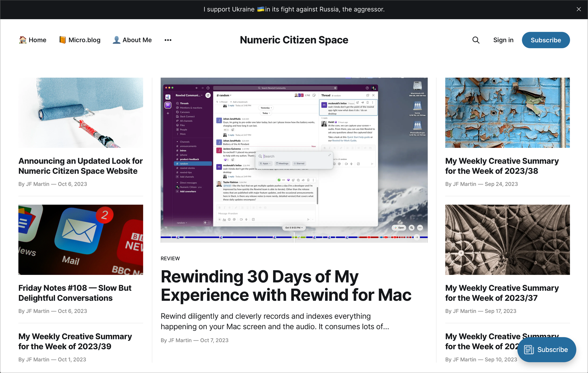588x373 pixels.
Task: Open the ellipsis overflow menu
Action: [168, 40]
